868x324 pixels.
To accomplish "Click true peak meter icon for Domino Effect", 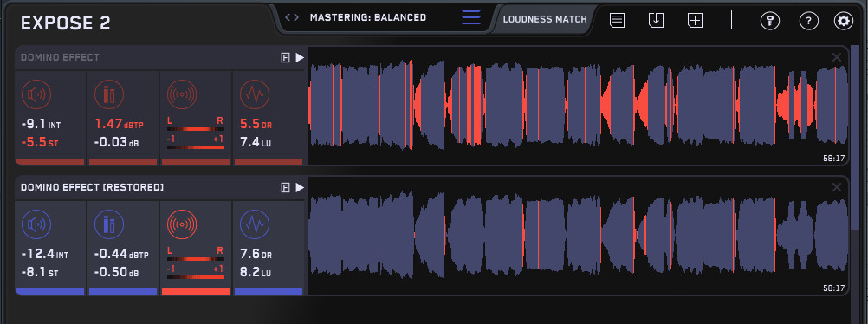I will click(x=109, y=94).
